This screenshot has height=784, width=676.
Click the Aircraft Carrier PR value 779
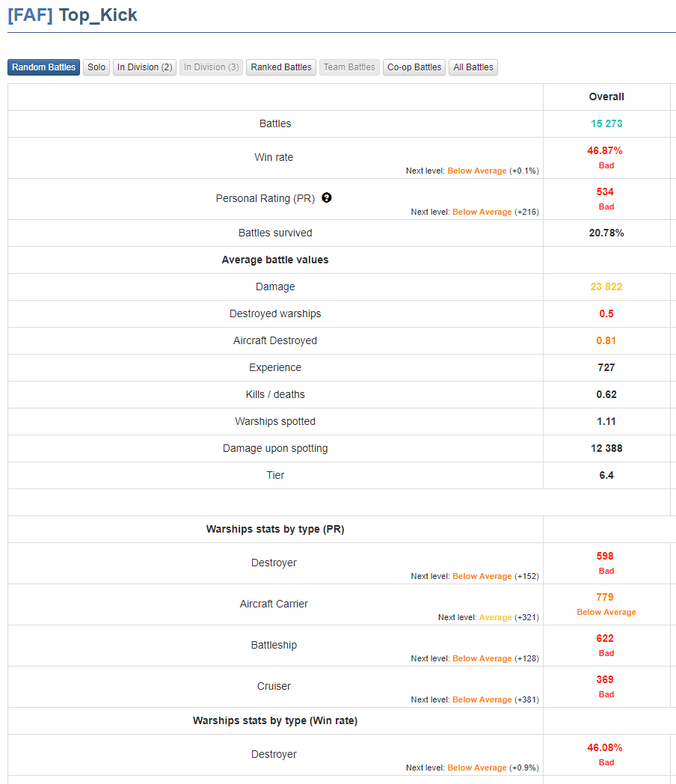(x=604, y=597)
